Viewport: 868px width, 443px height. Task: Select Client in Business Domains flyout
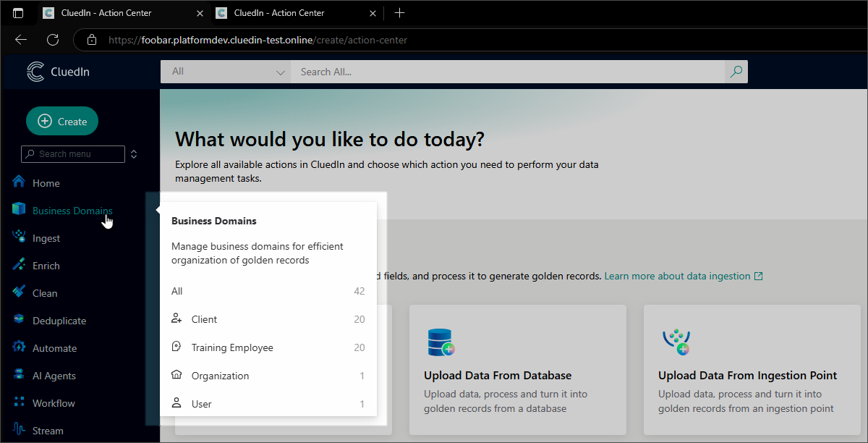pyautogui.click(x=204, y=319)
